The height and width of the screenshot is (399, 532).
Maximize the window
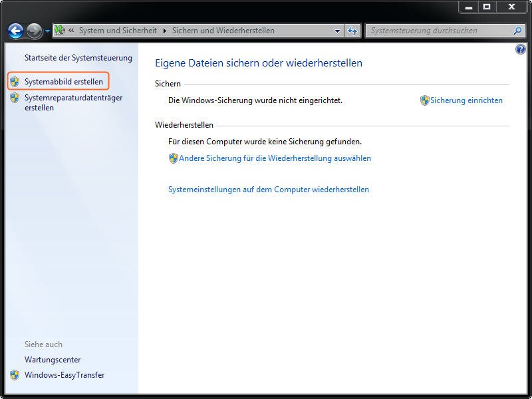click(x=487, y=7)
